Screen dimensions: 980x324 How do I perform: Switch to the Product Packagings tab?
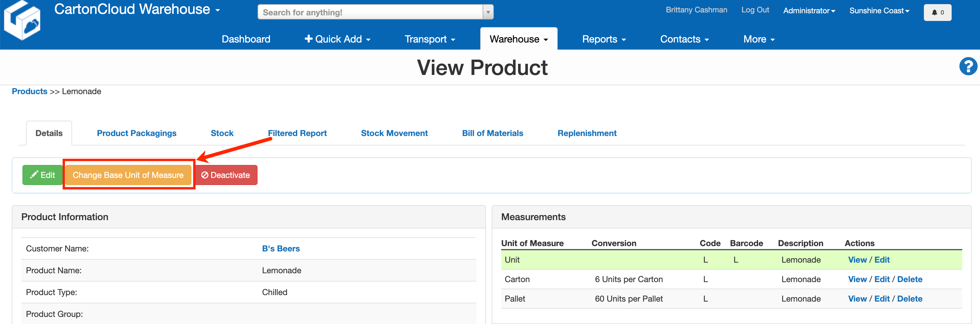pyautogui.click(x=136, y=133)
